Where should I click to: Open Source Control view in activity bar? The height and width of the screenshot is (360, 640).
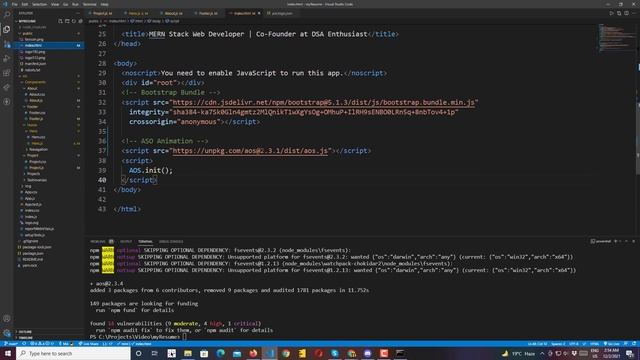click(7, 44)
